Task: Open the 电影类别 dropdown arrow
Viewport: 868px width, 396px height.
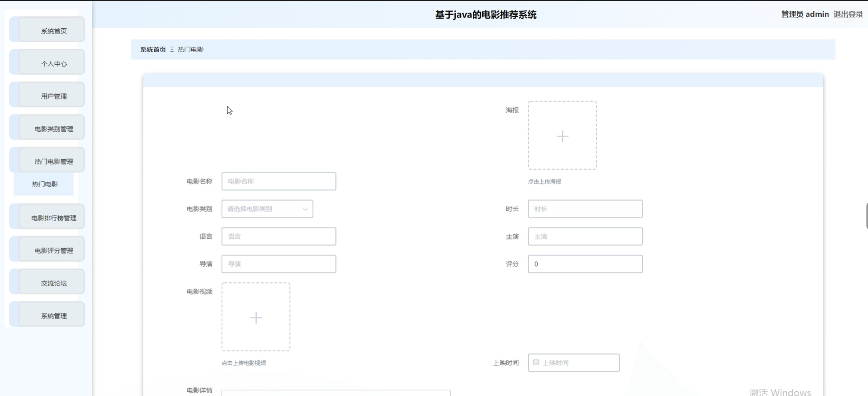Action: pos(305,209)
